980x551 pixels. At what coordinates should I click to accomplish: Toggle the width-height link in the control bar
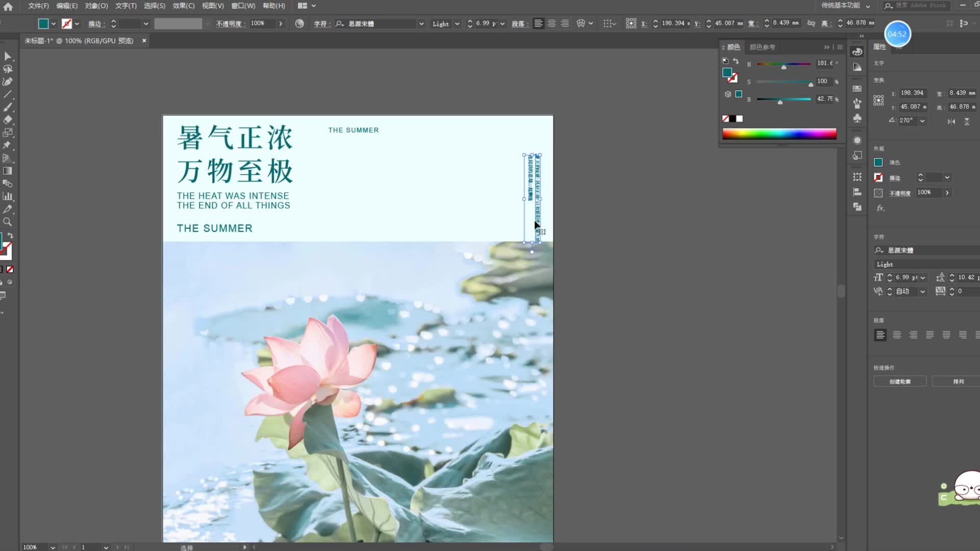pyautogui.click(x=811, y=23)
